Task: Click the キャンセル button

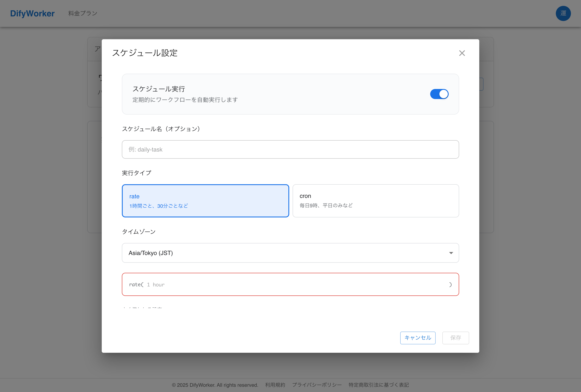Action: click(418, 338)
